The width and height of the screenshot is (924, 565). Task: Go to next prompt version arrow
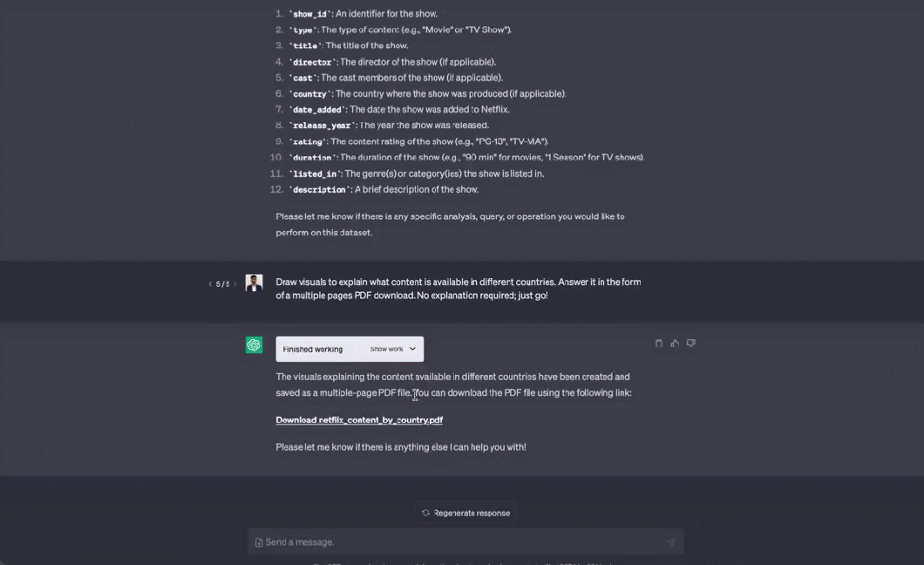(x=235, y=284)
